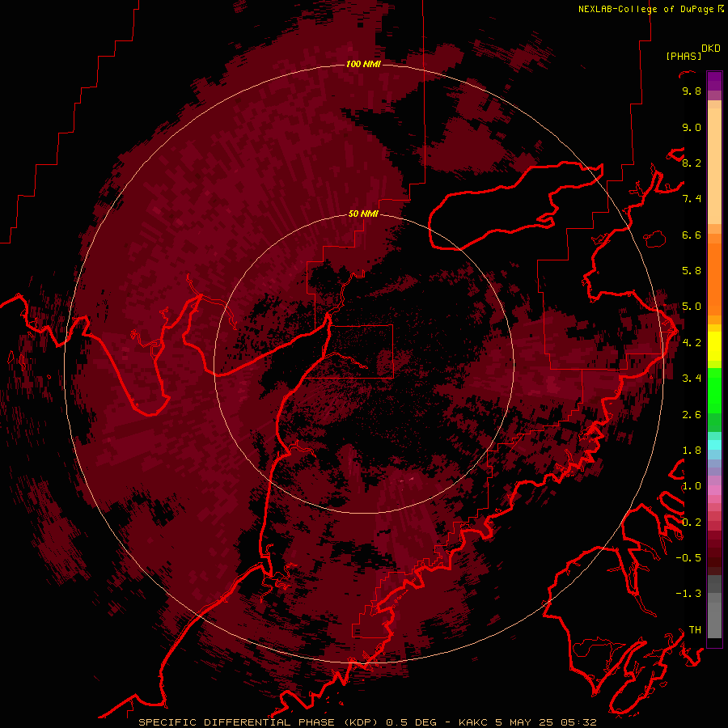Image resolution: width=728 pixels, height=728 pixels.
Task: Click the cyan segment of color bar
Action: pos(714,445)
